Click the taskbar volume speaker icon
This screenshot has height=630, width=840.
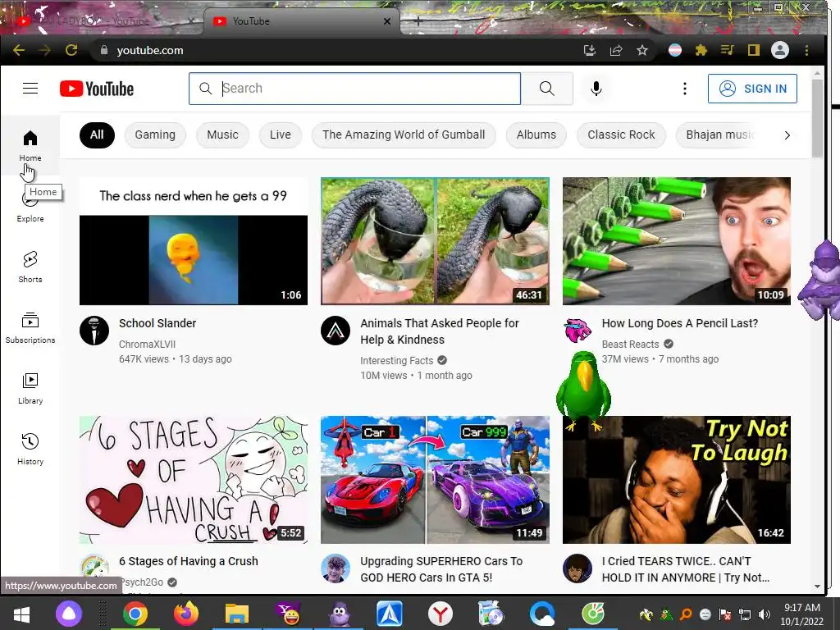click(764, 614)
